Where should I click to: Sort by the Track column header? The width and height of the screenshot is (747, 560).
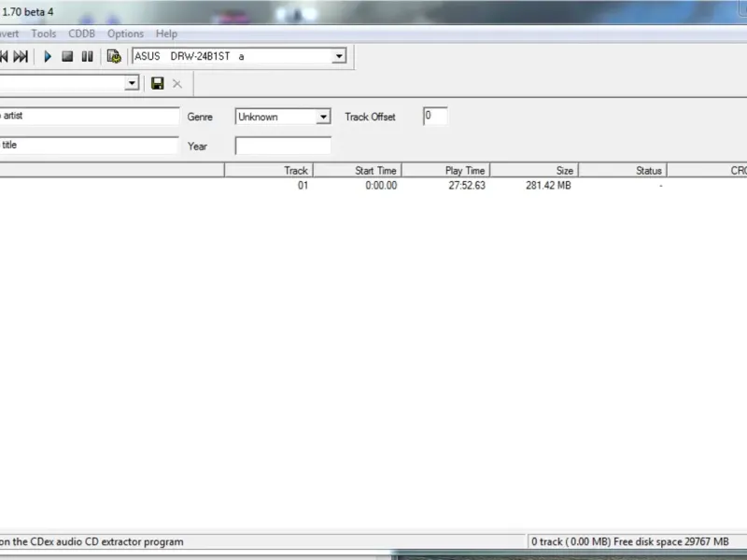click(269, 171)
